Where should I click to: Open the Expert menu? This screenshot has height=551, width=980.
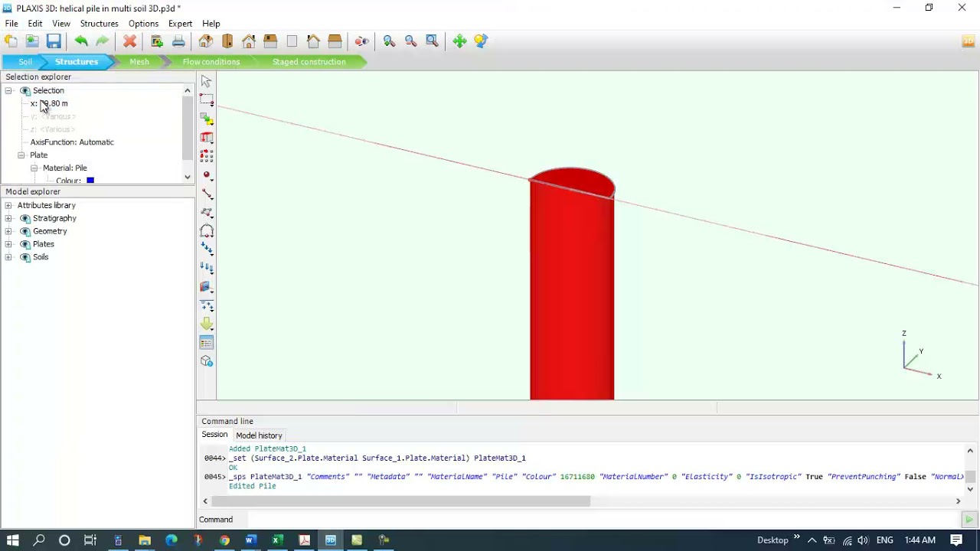click(x=180, y=24)
